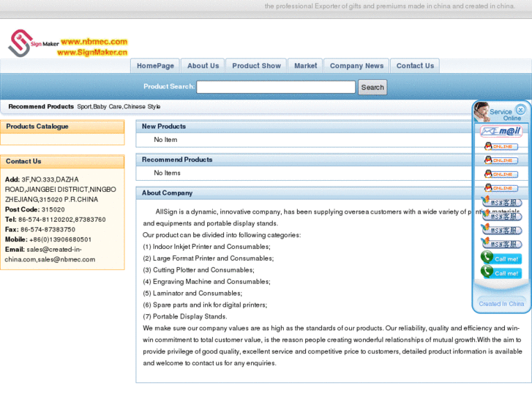The image size is (532, 399).
Task: Focus the Product Search input field
Action: [x=276, y=87]
